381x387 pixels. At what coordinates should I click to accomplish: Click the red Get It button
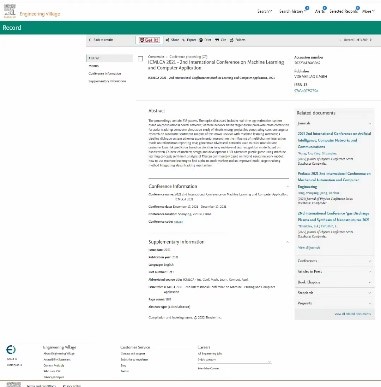click(x=149, y=40)
